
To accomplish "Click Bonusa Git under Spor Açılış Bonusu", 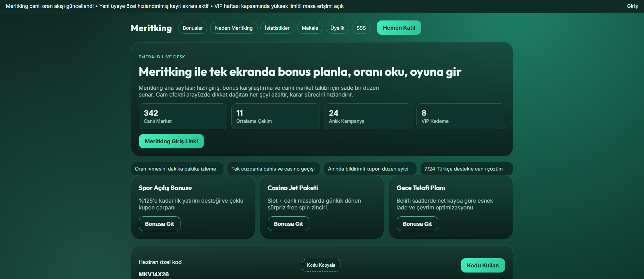I will click(x=160, y=224).
